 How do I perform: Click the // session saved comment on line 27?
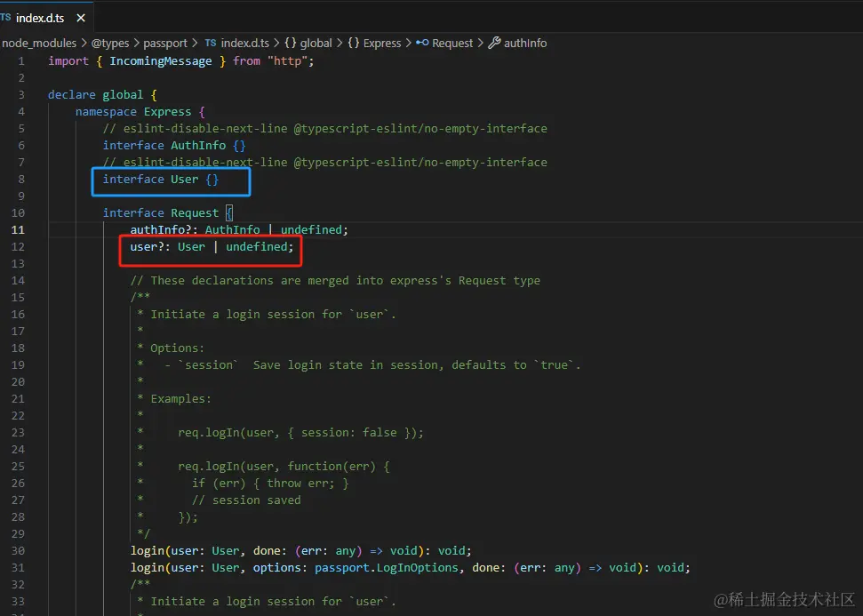tap(246, 500)
